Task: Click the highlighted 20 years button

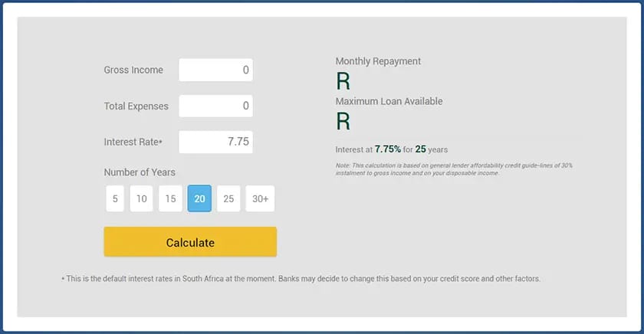Action: pos(199,198)
